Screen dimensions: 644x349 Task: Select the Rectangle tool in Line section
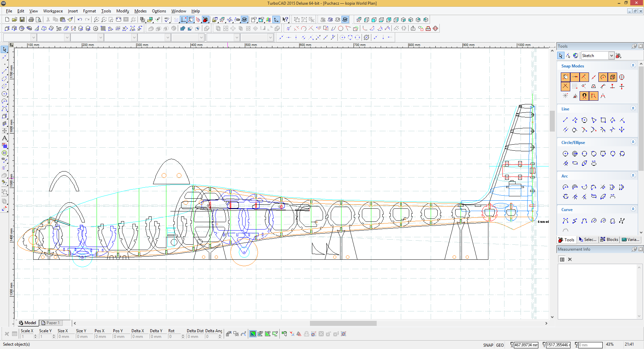click(x=603, y=120)
